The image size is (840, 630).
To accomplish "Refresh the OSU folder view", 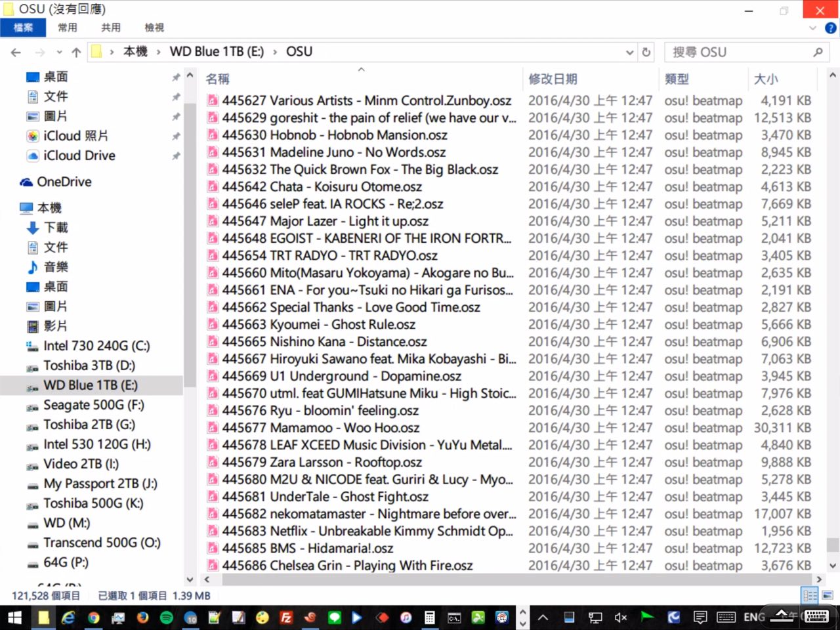I will (646, 52).
